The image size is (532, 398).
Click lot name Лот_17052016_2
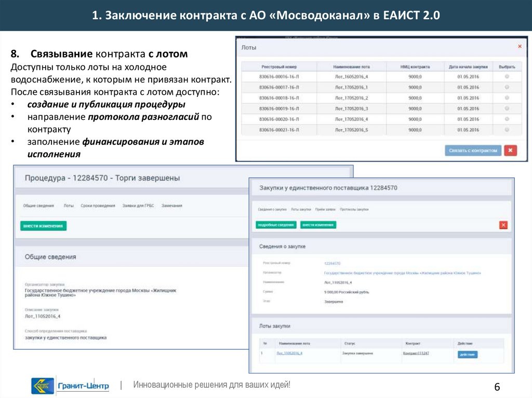(x=351, y=98)
